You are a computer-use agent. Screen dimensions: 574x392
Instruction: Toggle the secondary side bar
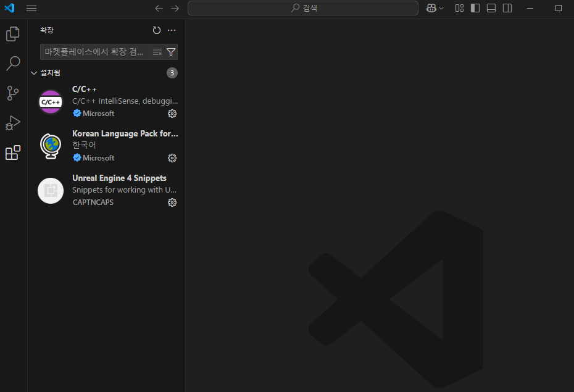tap(507, 8)
